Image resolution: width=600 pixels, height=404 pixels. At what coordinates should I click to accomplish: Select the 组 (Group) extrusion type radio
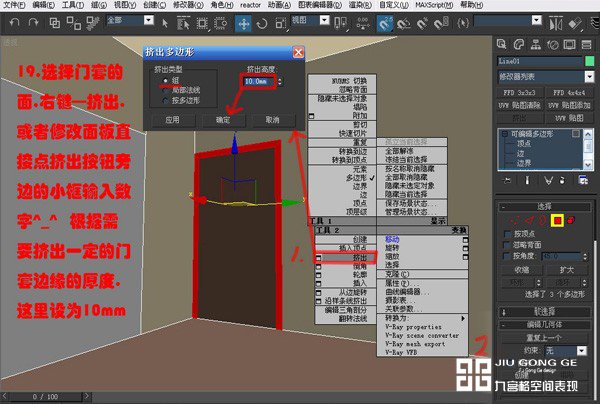[166, 80]
